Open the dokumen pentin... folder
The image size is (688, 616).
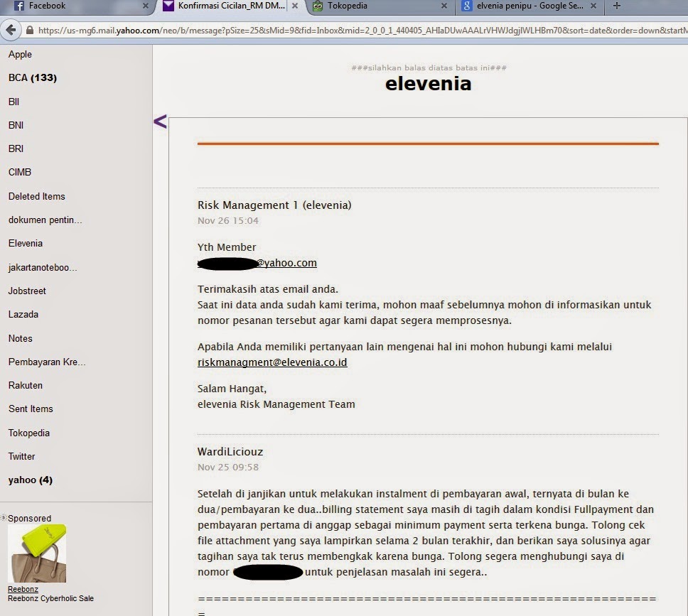tap(45, 220)
